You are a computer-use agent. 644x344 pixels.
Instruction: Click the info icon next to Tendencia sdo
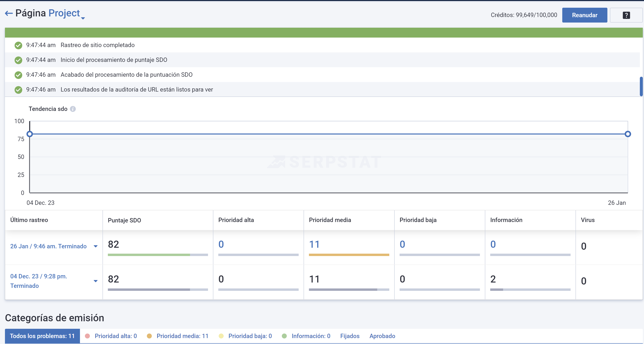[x=73, y=109]
